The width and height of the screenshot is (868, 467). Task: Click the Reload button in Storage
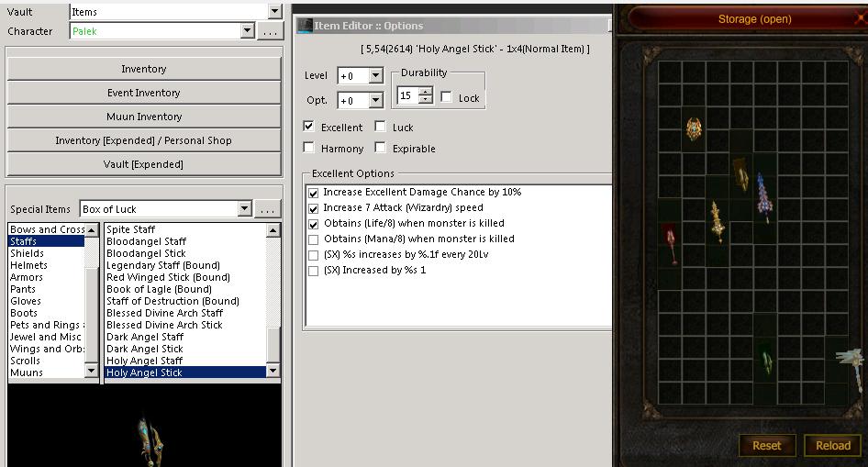832,445
